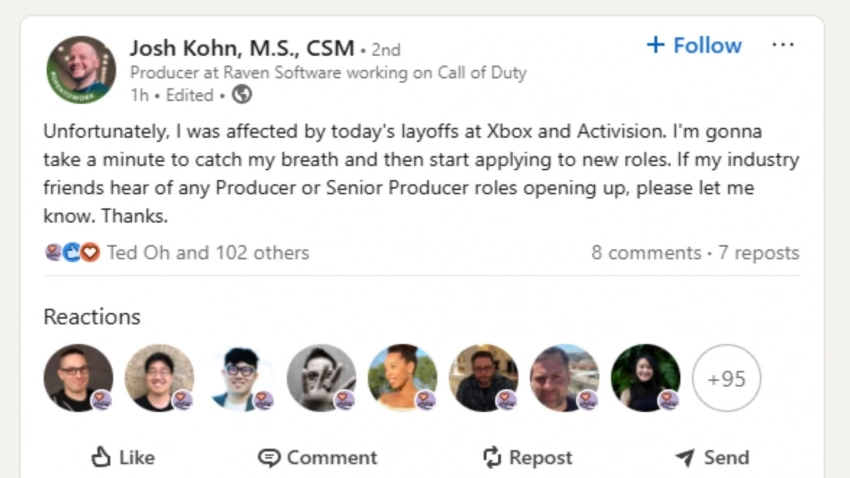Click the producer headline text under the name
This screenshot has height=478, width=850.
coord(328,72)
